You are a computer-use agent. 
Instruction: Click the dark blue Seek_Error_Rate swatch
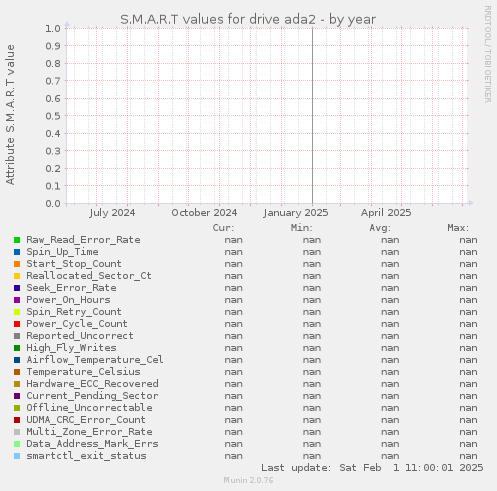(x=17, y=288)
